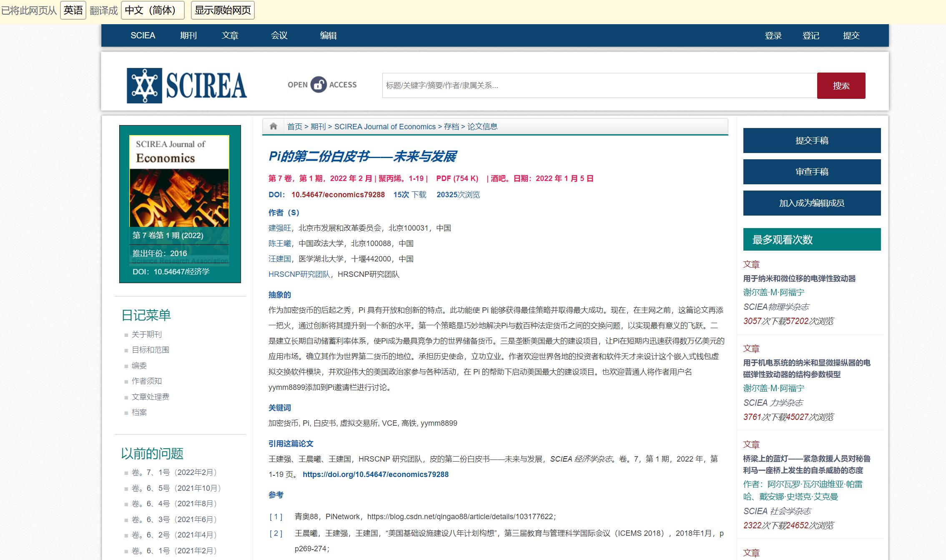946x560 pixels.
Task: Click author 陈王曦 link
Action: coord(280,244)
